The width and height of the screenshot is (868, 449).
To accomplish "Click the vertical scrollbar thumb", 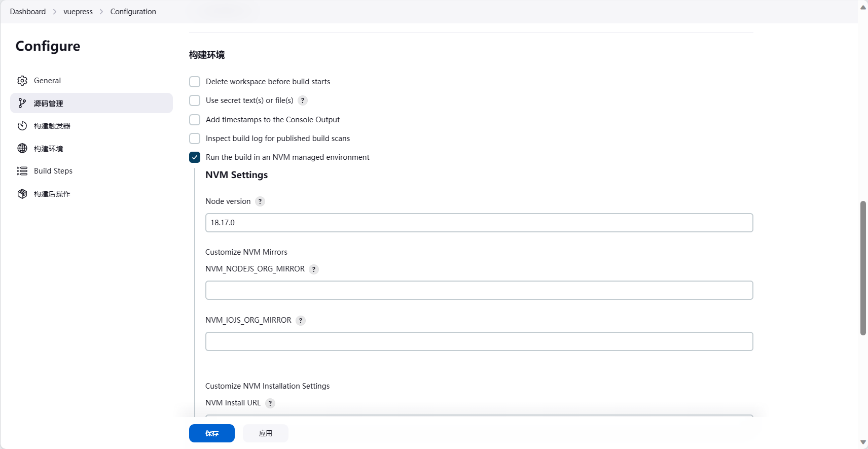I will coord(863,268).
